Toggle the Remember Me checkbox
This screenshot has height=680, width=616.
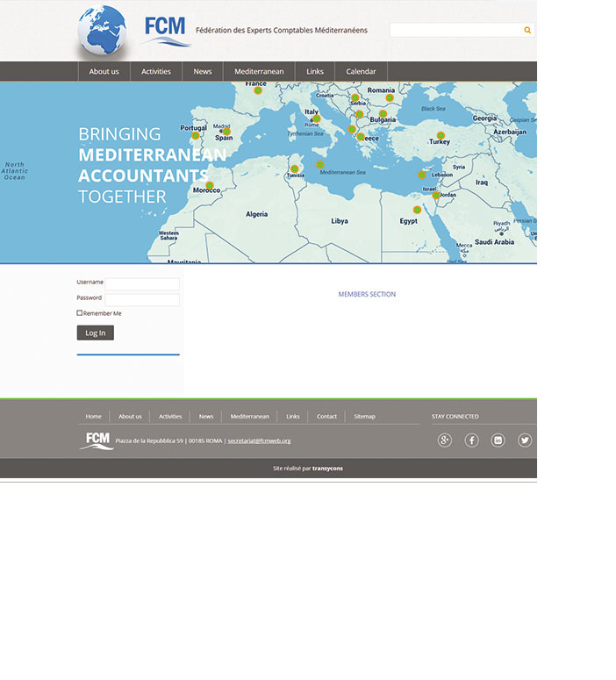point(79,312)
